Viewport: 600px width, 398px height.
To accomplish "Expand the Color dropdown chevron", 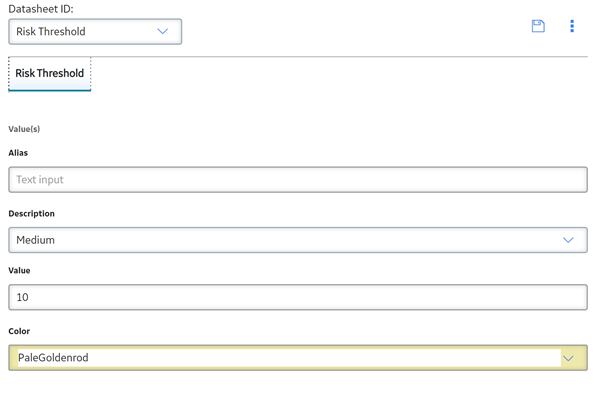I will click(568, 358).
